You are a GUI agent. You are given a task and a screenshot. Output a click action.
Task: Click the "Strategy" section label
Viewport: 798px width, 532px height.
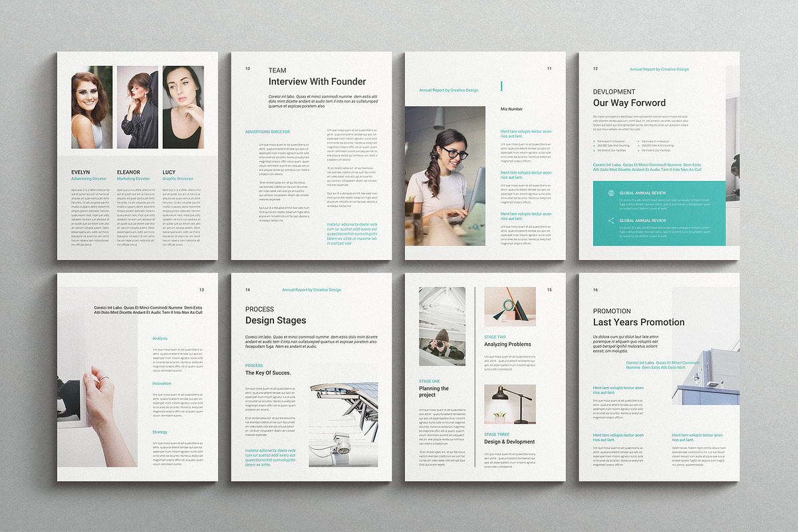pyautogui.click(x=160, y=432)
